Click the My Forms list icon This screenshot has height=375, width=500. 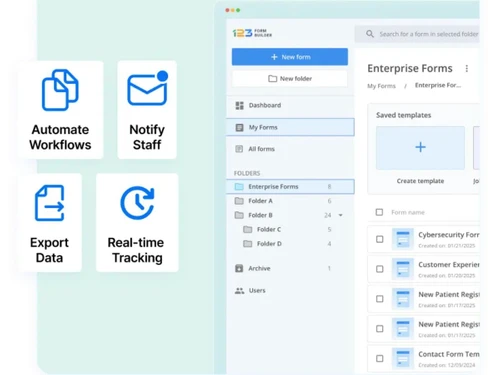pyautogui.click(x=239, y=127)
